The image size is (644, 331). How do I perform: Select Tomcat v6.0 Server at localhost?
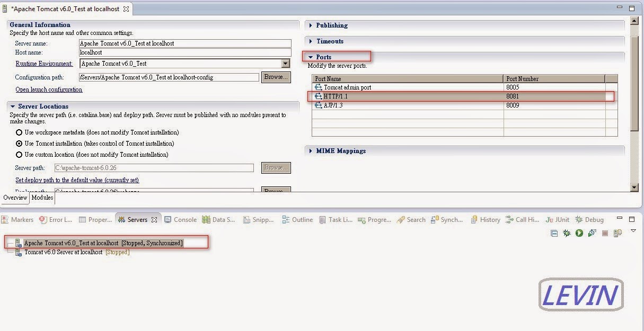pyautogui.click(x=77, y=252)
